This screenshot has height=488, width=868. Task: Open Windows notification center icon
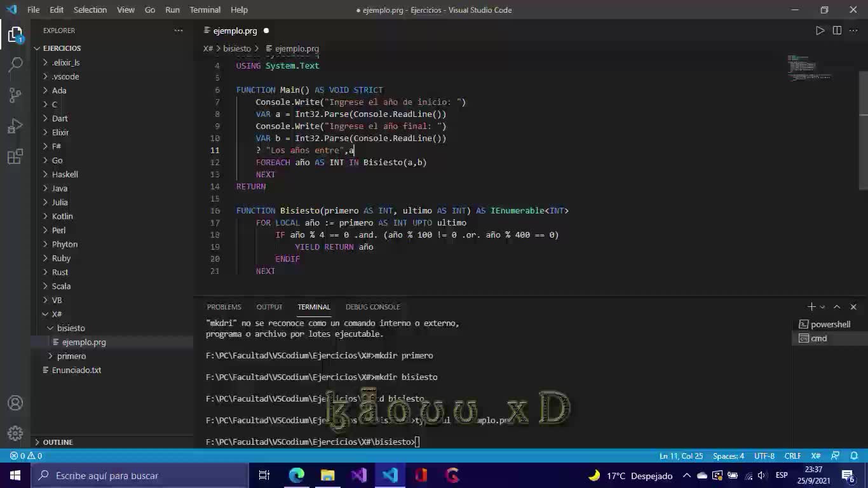click(x=848, y=475)
